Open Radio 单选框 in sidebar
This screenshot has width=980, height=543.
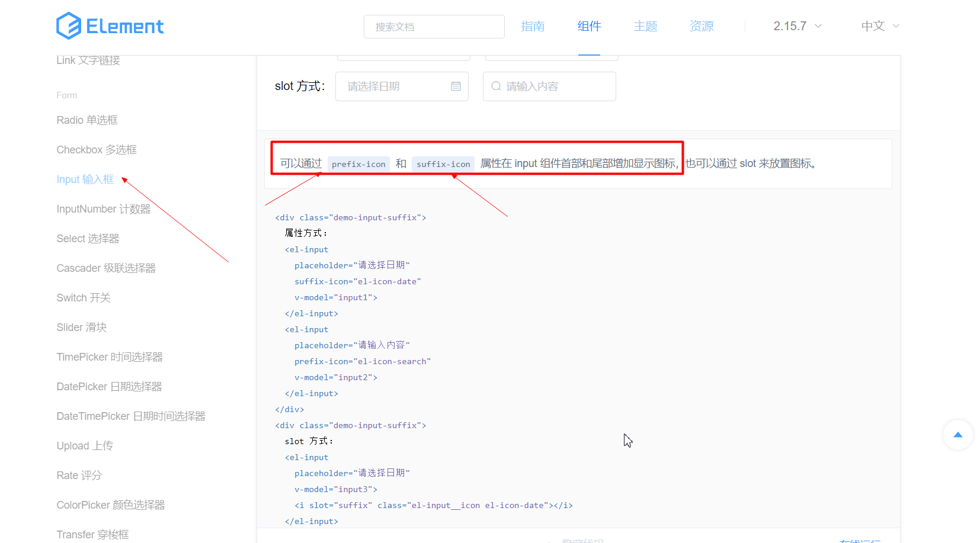87,120
